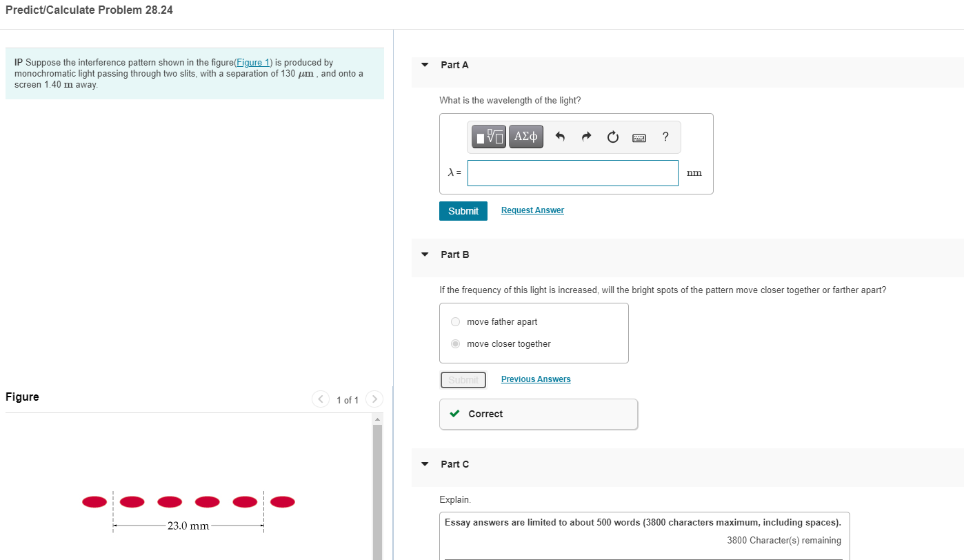Click inside the wavelength input field

point(572,172)
